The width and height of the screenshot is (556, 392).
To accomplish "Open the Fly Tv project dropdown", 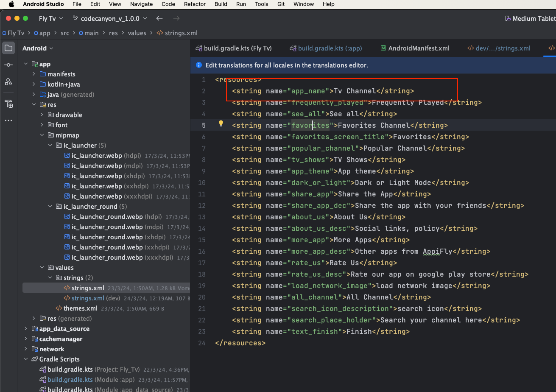I will coord(50,18).
